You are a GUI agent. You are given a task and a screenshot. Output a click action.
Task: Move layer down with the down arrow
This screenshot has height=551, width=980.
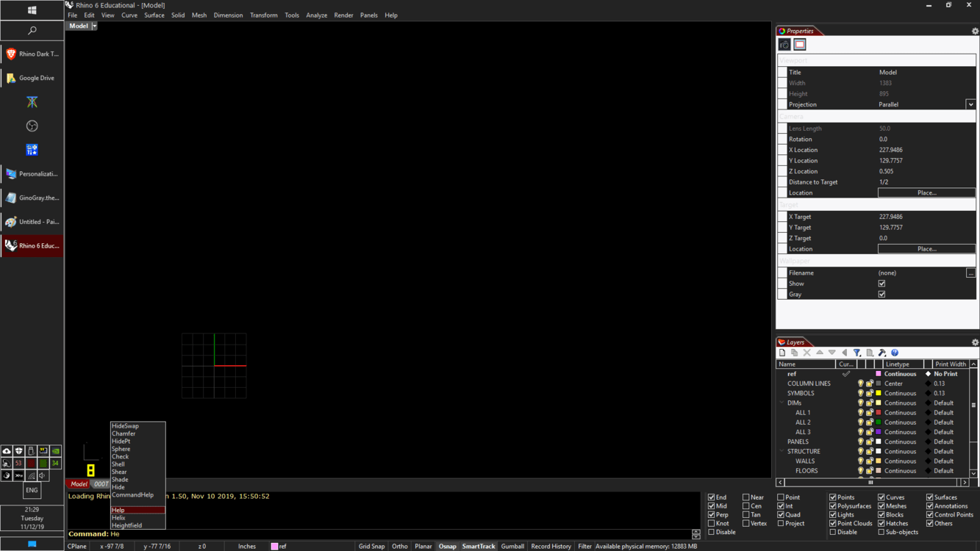(832, 353)
